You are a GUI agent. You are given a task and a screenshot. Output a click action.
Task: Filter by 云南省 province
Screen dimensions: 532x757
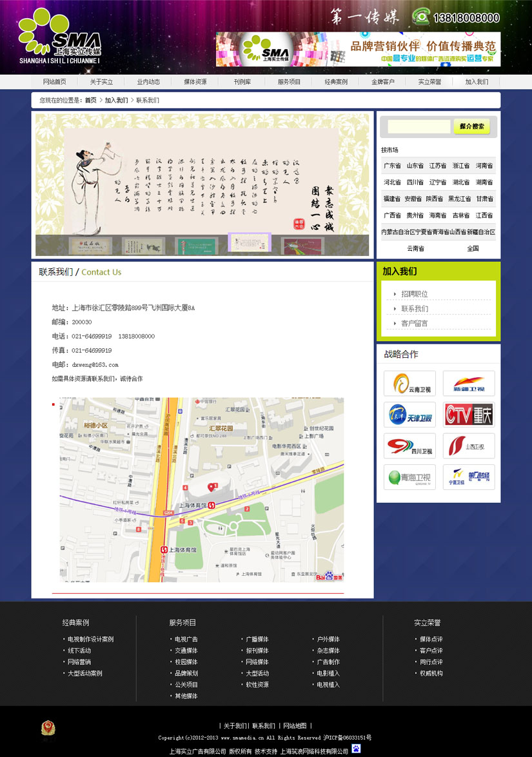416,248
